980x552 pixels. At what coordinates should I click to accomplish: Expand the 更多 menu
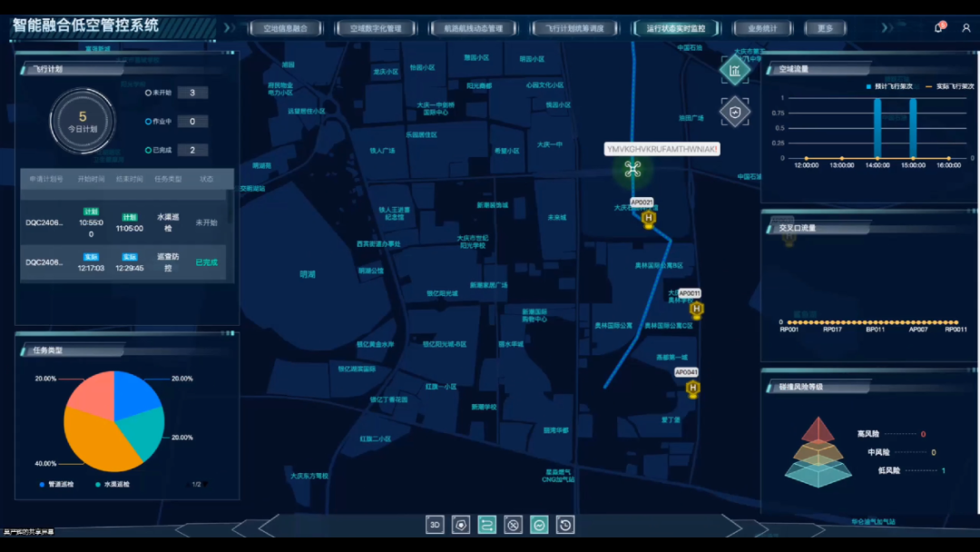[x=825, y=28]
